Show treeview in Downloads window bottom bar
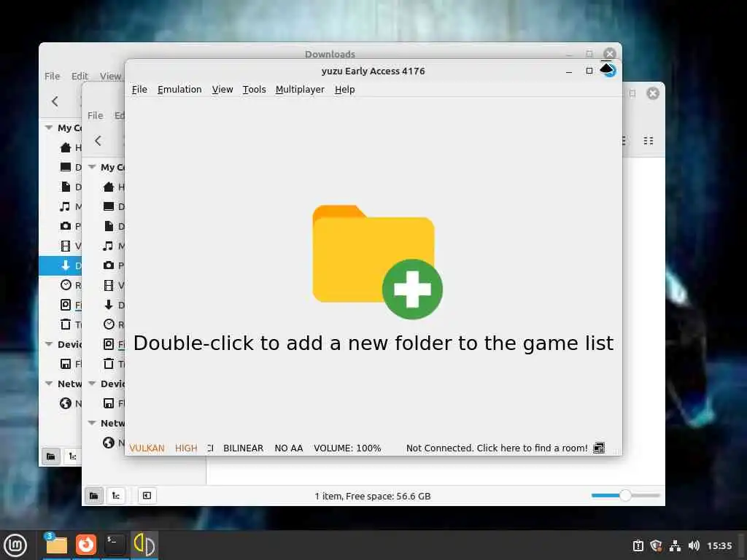The image size is (747, 560). tap(72, 456)
